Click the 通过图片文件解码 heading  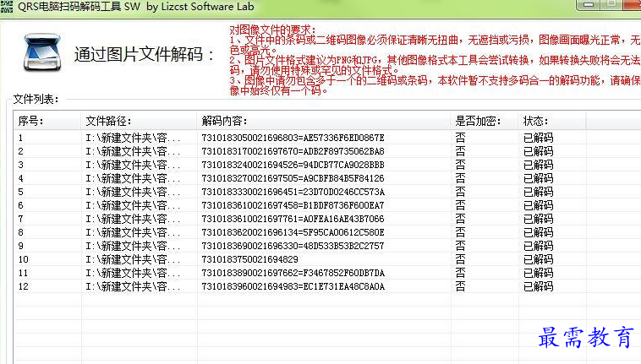click(145, 54)
